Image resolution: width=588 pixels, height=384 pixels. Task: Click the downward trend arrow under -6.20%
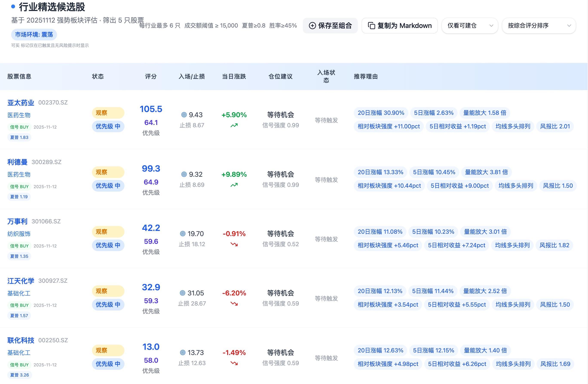pyautogui.click(x=234, y=304)
